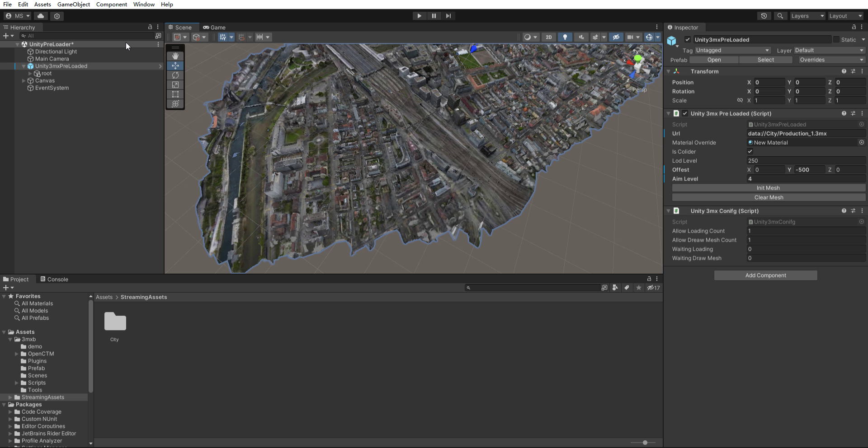Screen dimensions: 868x448
Task: Open the GameObject menu
Action: click(73, 4)
